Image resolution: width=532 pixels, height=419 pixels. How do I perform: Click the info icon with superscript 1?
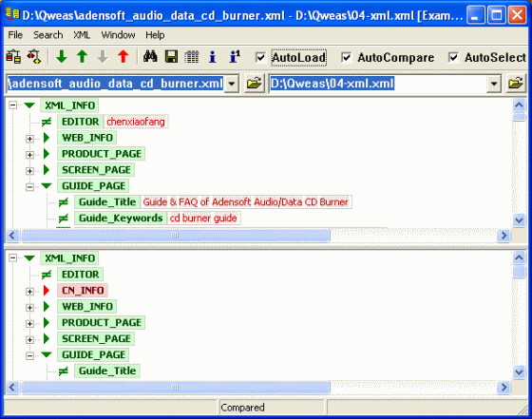[235, 57]
